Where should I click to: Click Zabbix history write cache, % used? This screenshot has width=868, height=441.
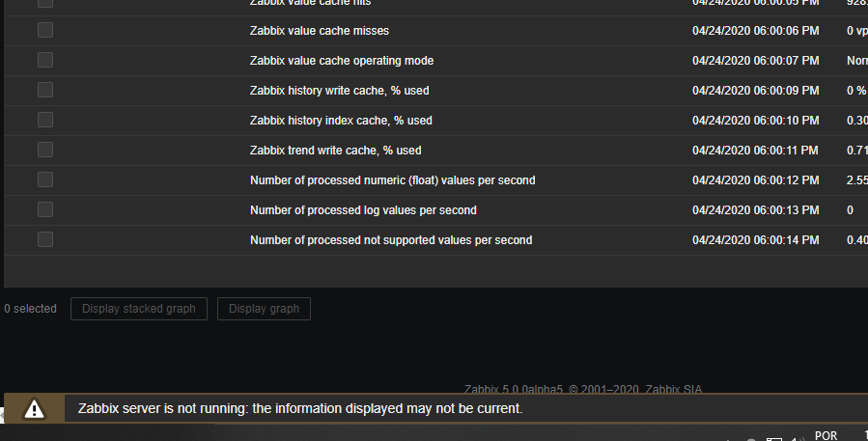[x=339, y=91]
